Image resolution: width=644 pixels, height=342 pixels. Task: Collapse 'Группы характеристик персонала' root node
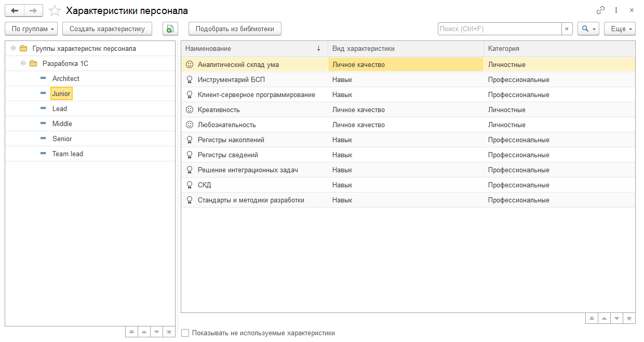click(13, 48)
